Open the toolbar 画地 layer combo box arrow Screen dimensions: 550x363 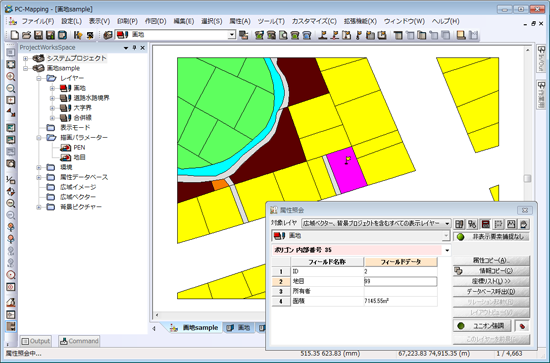point(232,35)
